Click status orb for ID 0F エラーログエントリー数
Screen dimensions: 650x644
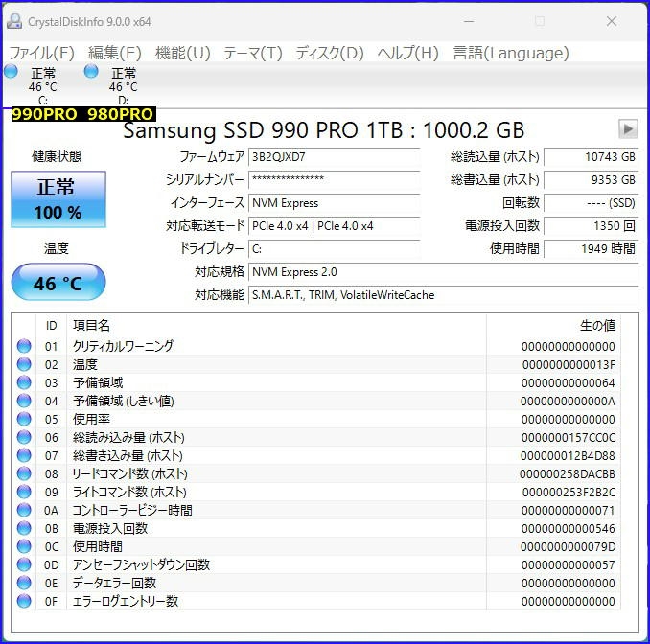click(24, 601)
